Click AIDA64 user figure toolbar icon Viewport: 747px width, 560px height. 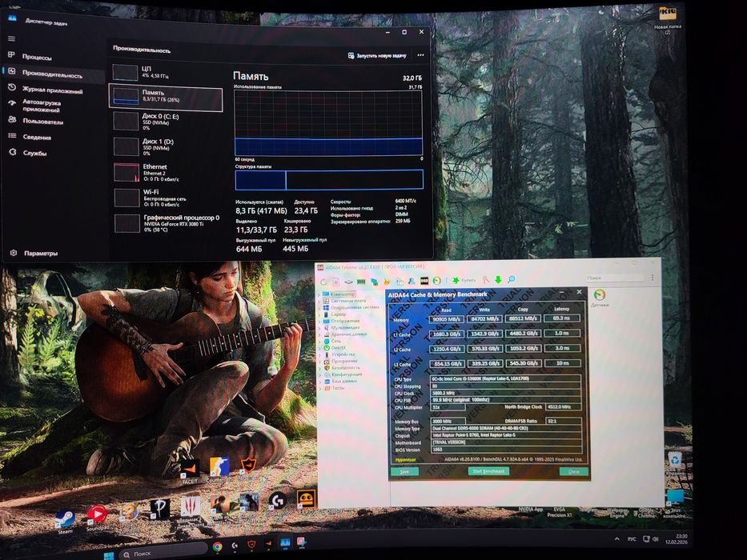pos(412,281)
